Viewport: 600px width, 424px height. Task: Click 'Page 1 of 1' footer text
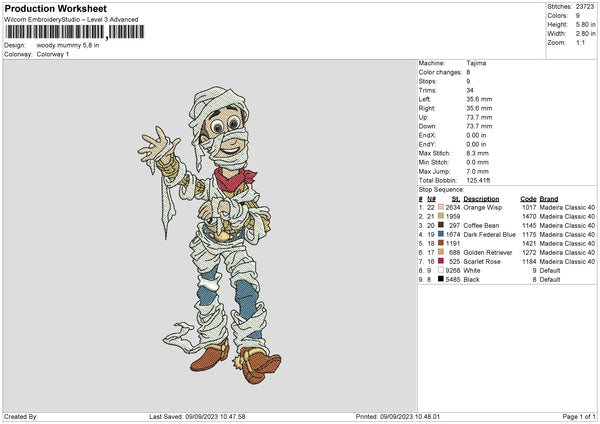(x=579, y=416)
